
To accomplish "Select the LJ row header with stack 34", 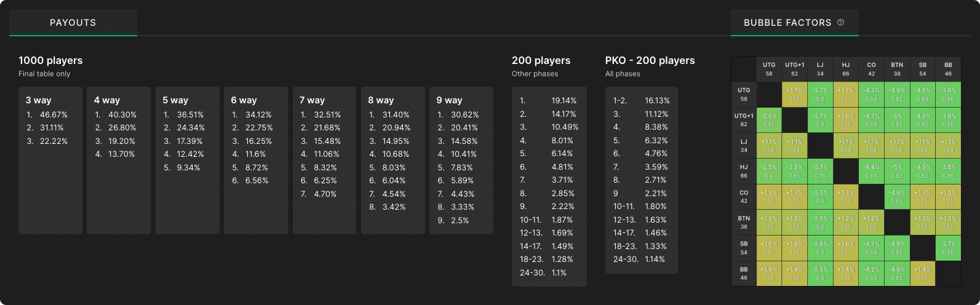I will point(744,146).
